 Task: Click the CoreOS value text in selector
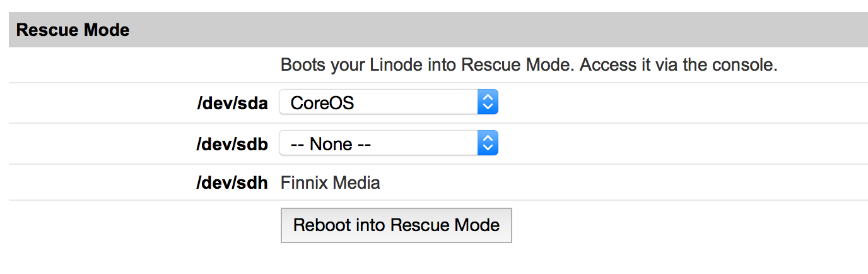pyautogui.click(x=322, y=103)
